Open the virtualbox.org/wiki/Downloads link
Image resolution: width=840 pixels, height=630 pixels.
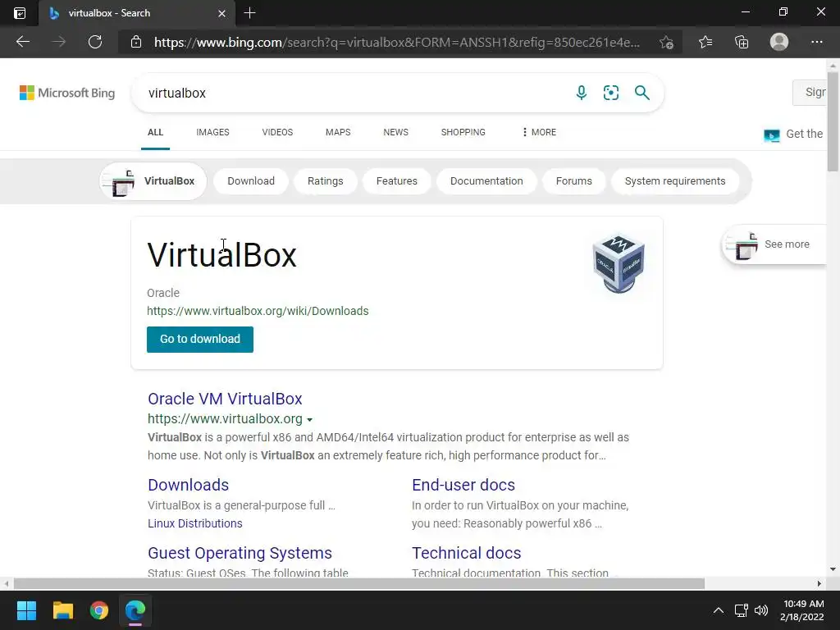point(258,311)
